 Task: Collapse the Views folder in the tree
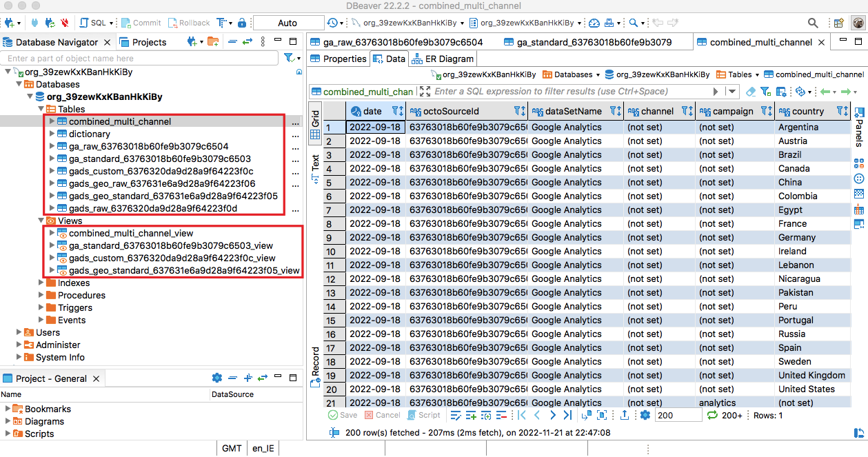(41, 221)
